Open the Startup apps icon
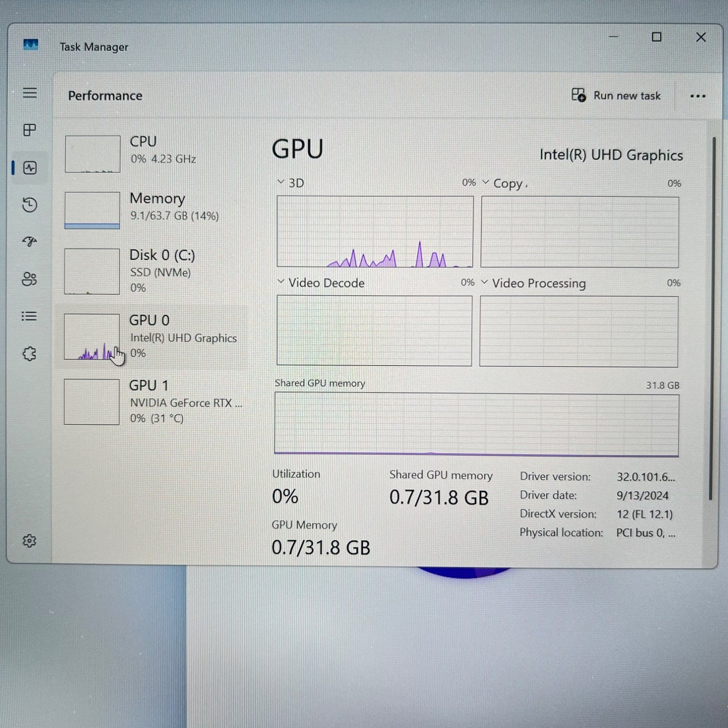This screenshot has width=728, height=728. tap(30, 241)
